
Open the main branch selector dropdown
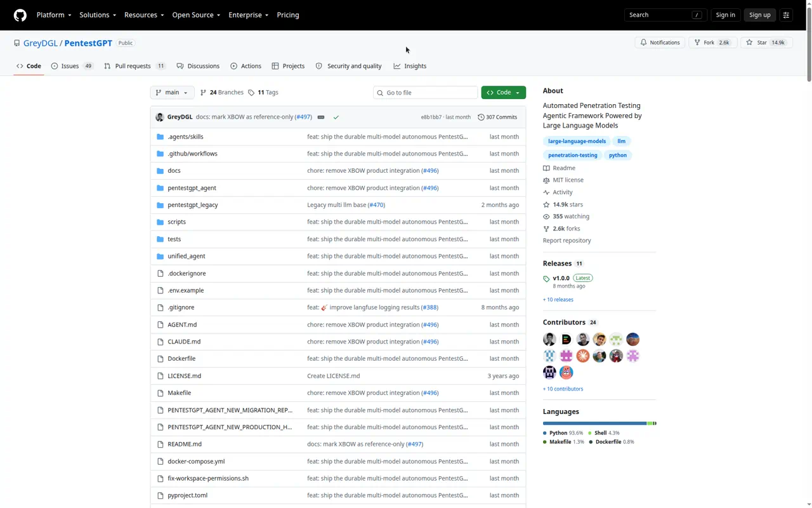(173, 93)
